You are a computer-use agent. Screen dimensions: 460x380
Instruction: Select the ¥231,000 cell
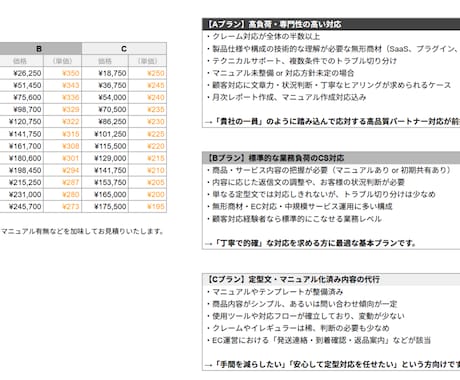(22, 195)
